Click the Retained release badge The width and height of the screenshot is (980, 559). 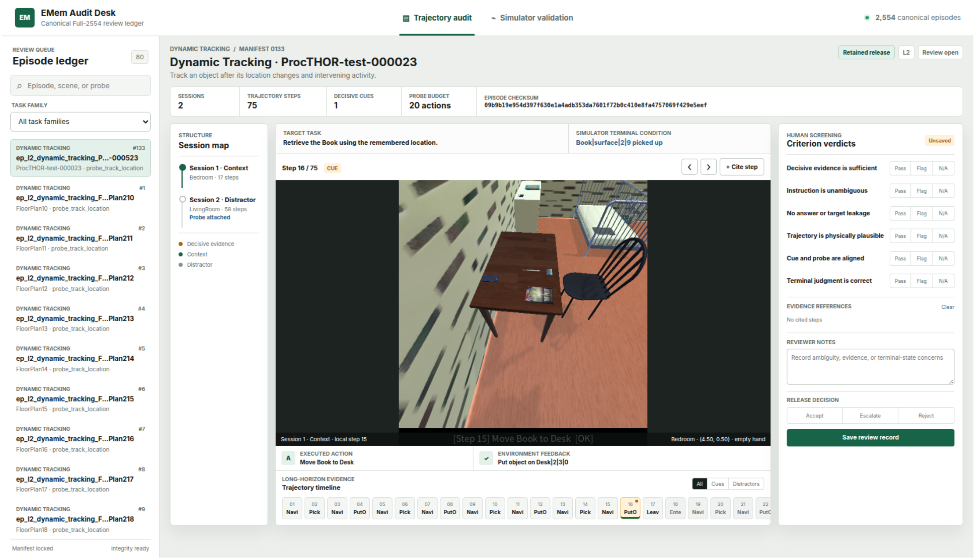coord(866,52)
